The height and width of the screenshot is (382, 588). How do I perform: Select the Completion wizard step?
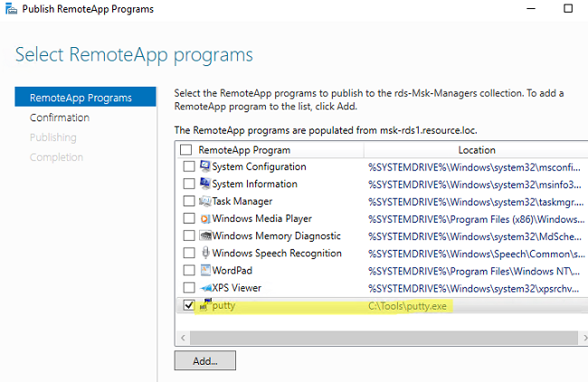[x=57, y=158]
